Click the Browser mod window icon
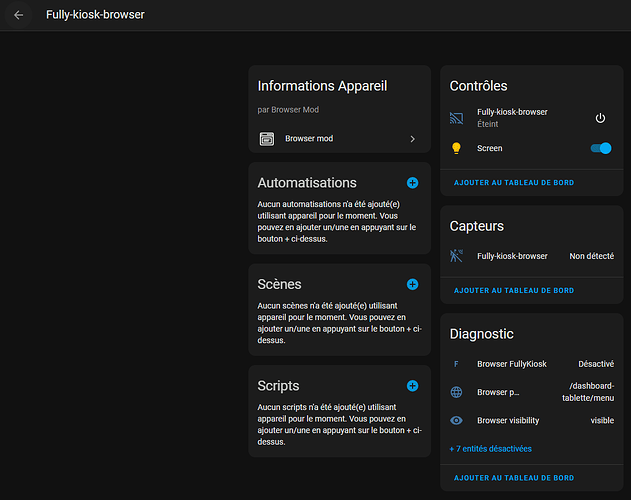 click(266, 139)
